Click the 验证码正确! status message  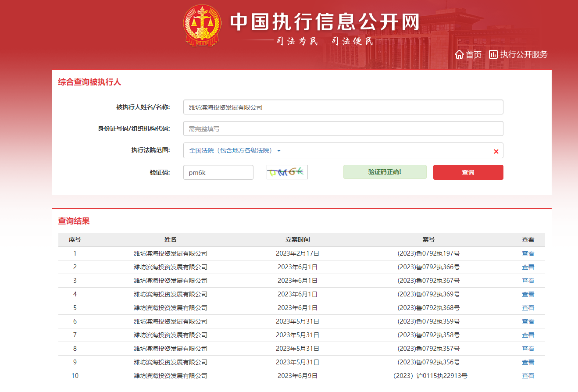(385, 172)
